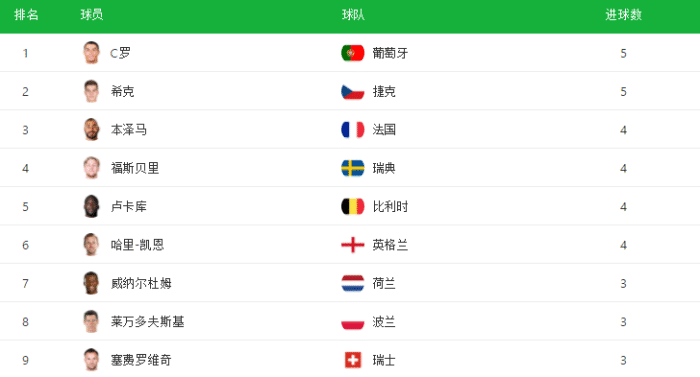Open player name 莱万多夫斯基
700x377 pixels.
pyautogui.click(x=147, y=322)
